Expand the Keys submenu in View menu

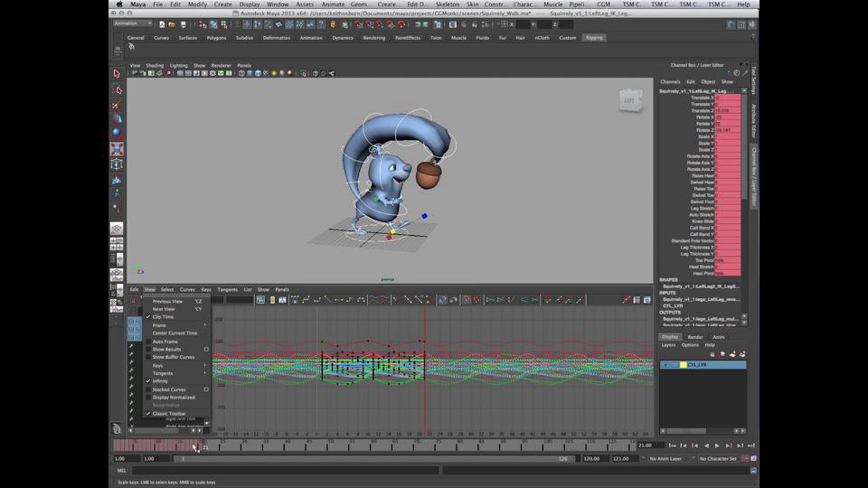point(176,365)
